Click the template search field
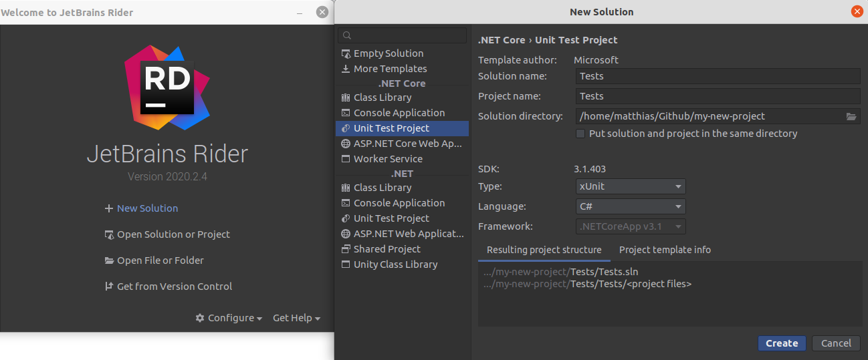Image resolution: width=868 pixels, height=360 pixels. pos(403,35)
